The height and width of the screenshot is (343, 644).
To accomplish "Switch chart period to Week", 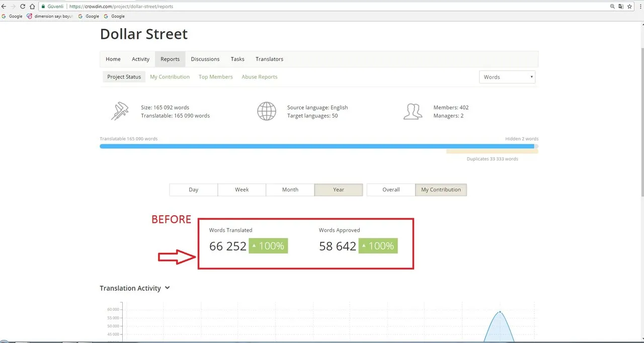I will (x=242, y=190).
